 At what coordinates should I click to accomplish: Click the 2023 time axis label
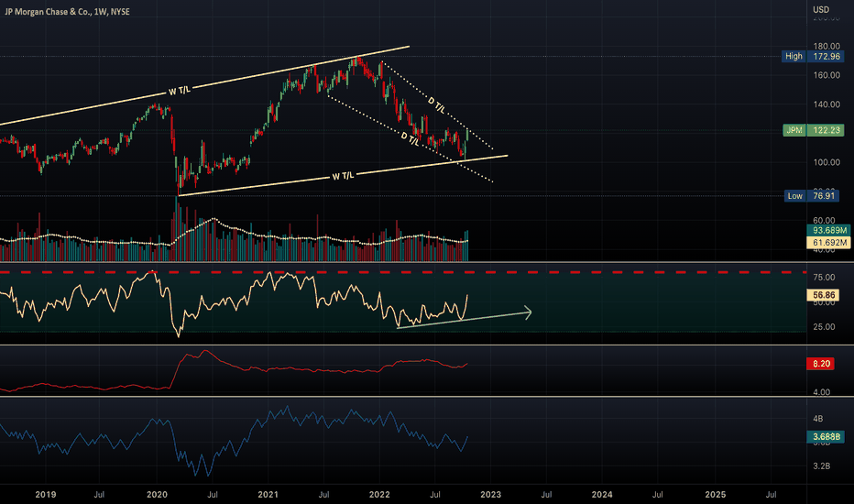pyautogui.click(x=491, y=495)
